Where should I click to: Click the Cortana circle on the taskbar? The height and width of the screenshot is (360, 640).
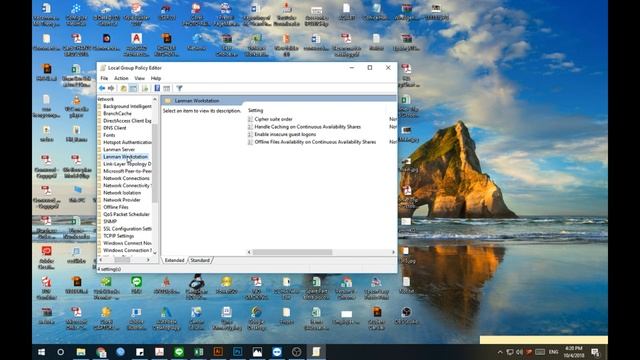pos(60,352)
